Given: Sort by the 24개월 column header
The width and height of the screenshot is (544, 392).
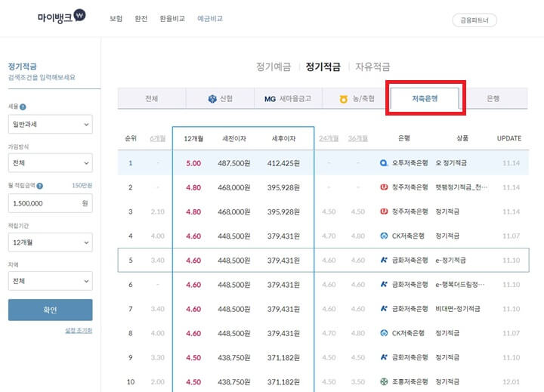Looking at the screenshot, I should (x=329, y=139).
